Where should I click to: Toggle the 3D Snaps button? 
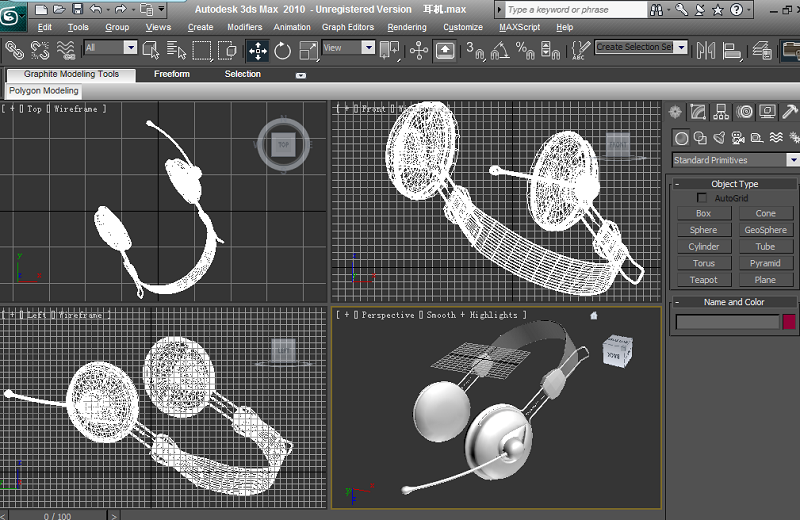(x=474, y=50)
